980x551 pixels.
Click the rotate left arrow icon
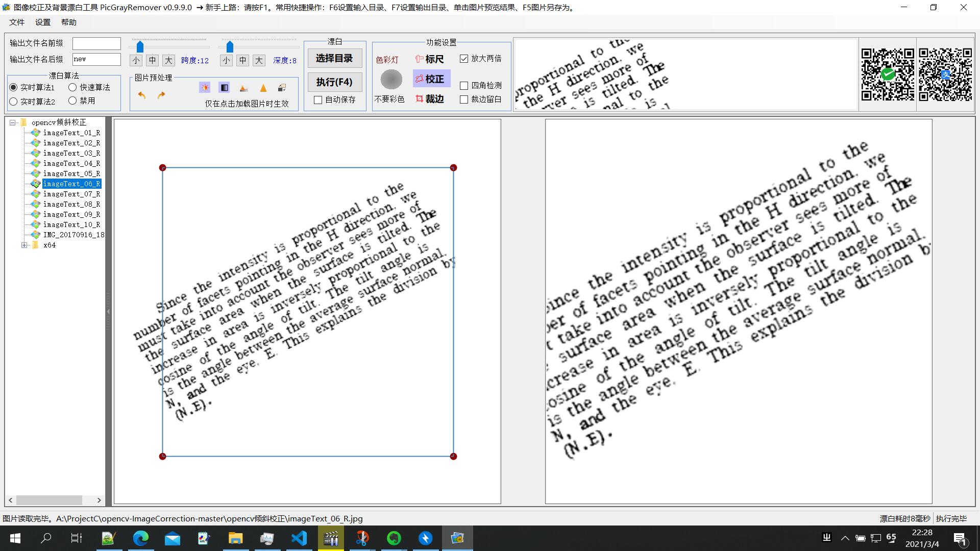tap(142, 95)
